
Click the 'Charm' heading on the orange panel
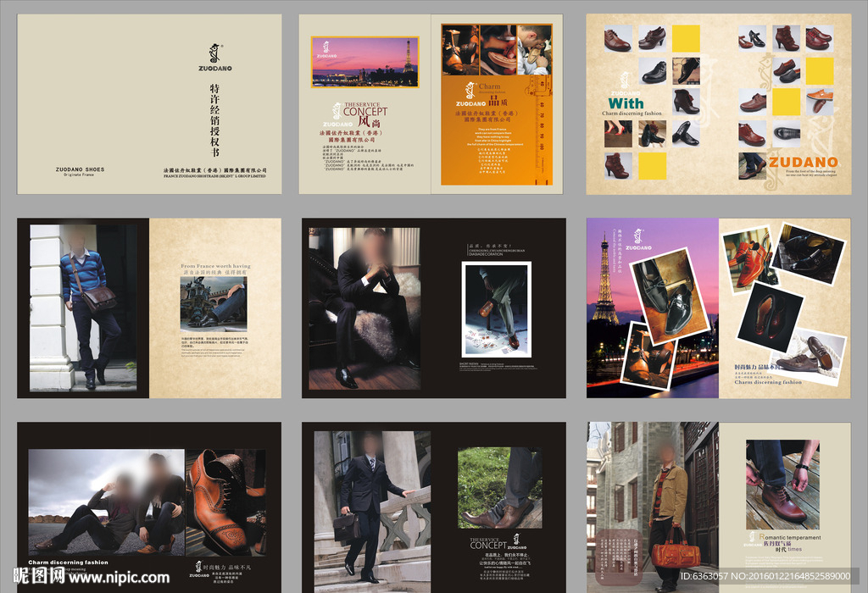pyautogui.click(x=489, y=86)
